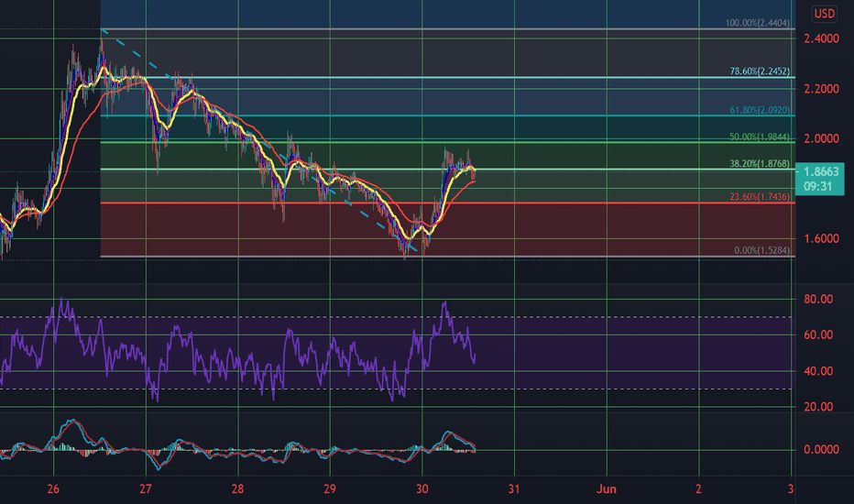Click the RSI 40.00 scale label
854x504 pixels.
[818, 371]
